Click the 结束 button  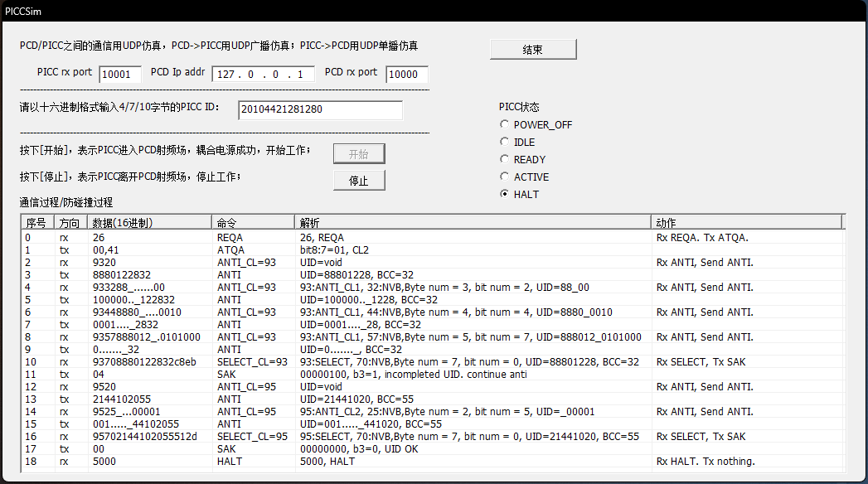532,50
